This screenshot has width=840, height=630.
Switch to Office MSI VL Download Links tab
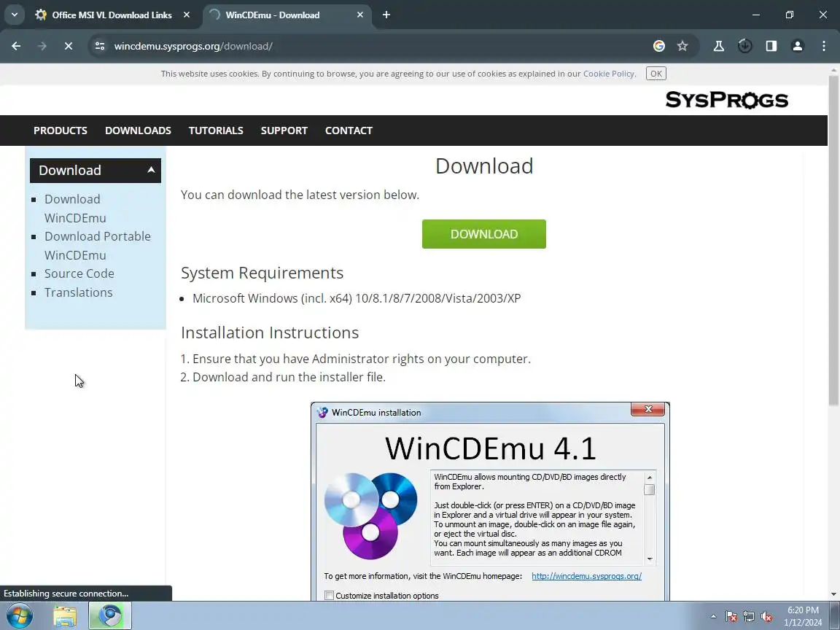112,15
